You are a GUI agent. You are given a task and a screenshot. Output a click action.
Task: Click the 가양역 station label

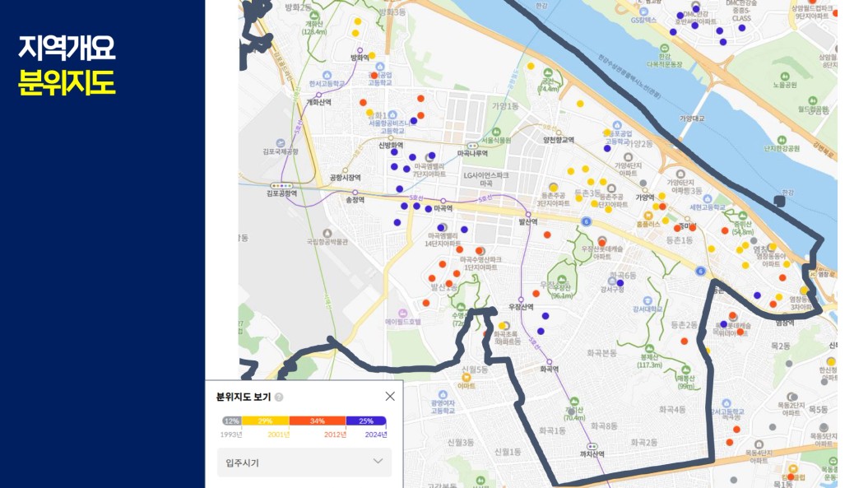coord(645,198)
